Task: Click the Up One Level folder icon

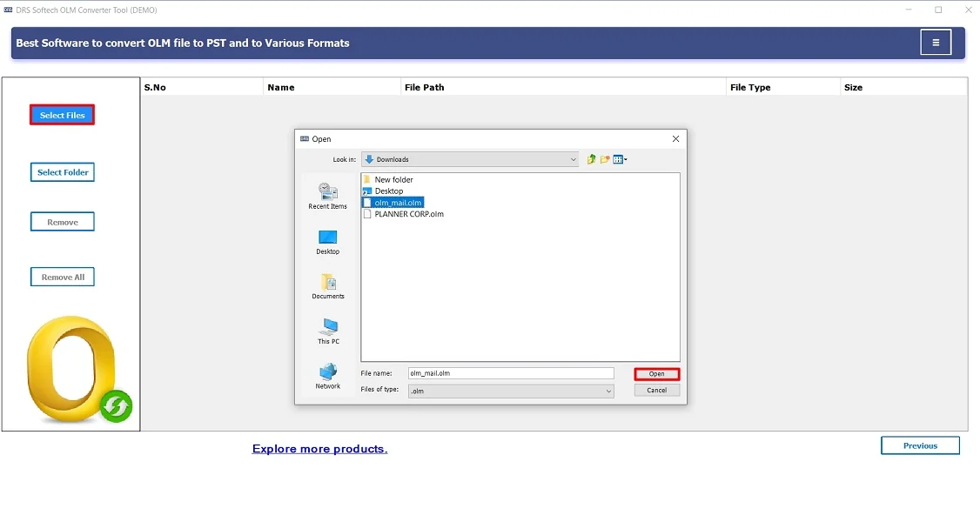Action: click(591, 158)
